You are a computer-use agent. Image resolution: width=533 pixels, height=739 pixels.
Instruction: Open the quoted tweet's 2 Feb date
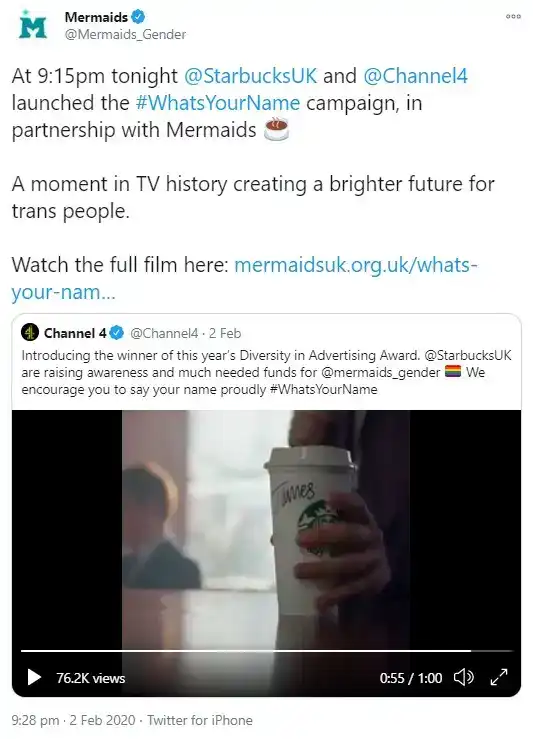click(x=225, y=333)
